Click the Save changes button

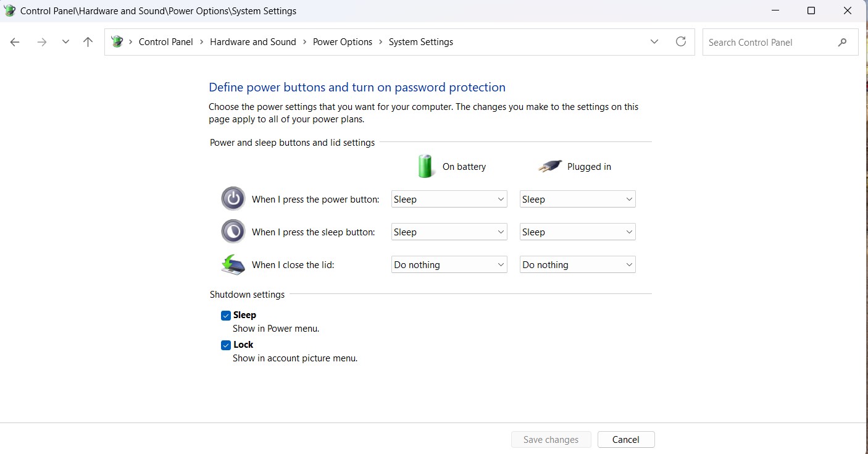tap(551, 440)
